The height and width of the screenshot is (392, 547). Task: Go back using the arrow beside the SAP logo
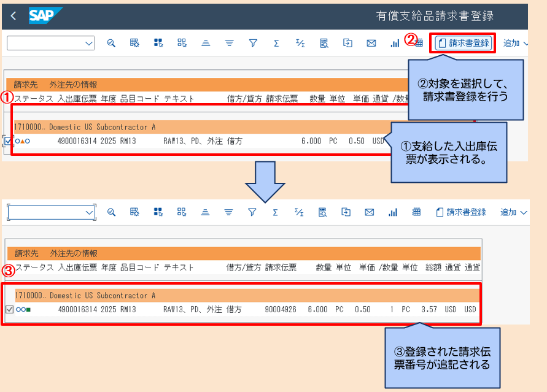point(14,16)
